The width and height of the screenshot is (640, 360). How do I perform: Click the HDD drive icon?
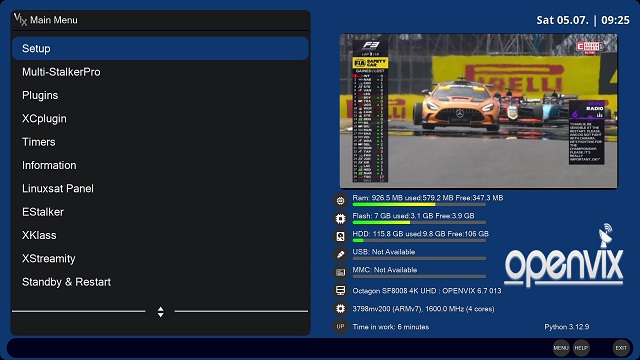(340, 236)
